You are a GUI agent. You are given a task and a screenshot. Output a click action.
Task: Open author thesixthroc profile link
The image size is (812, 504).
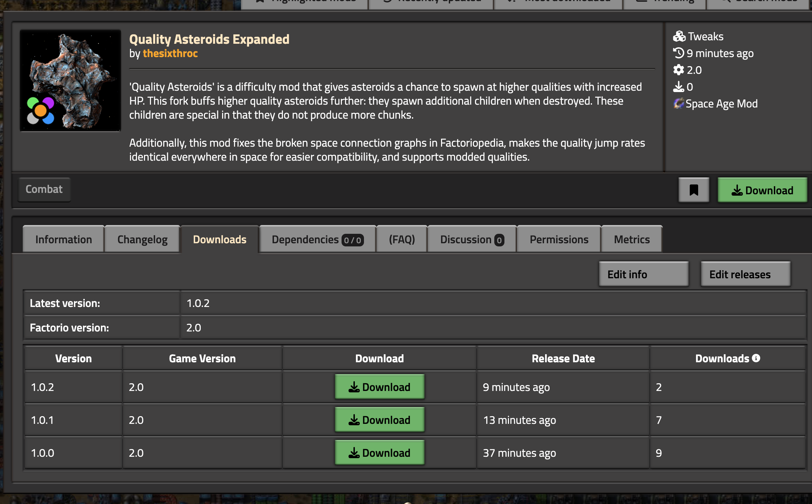click(170, 53)
